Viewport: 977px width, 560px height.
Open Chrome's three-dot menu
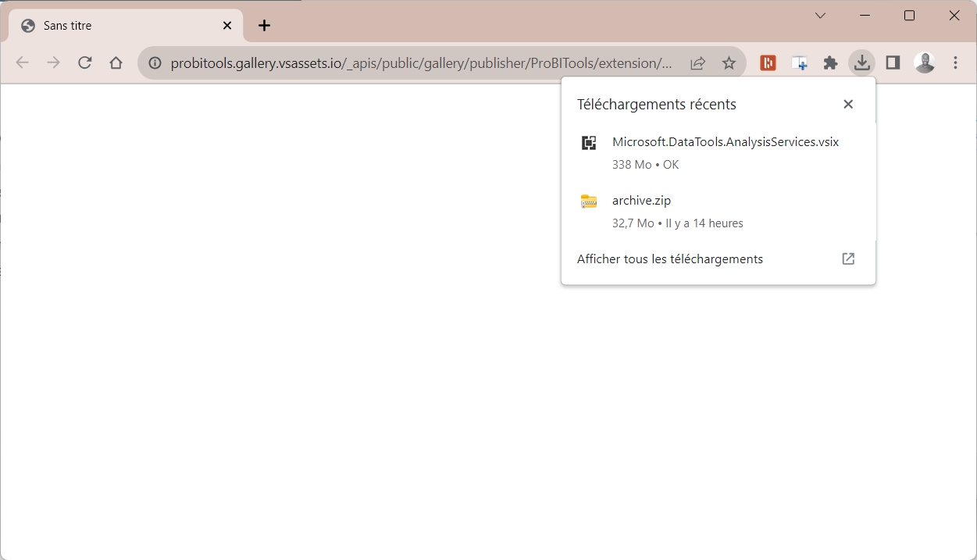956,63
